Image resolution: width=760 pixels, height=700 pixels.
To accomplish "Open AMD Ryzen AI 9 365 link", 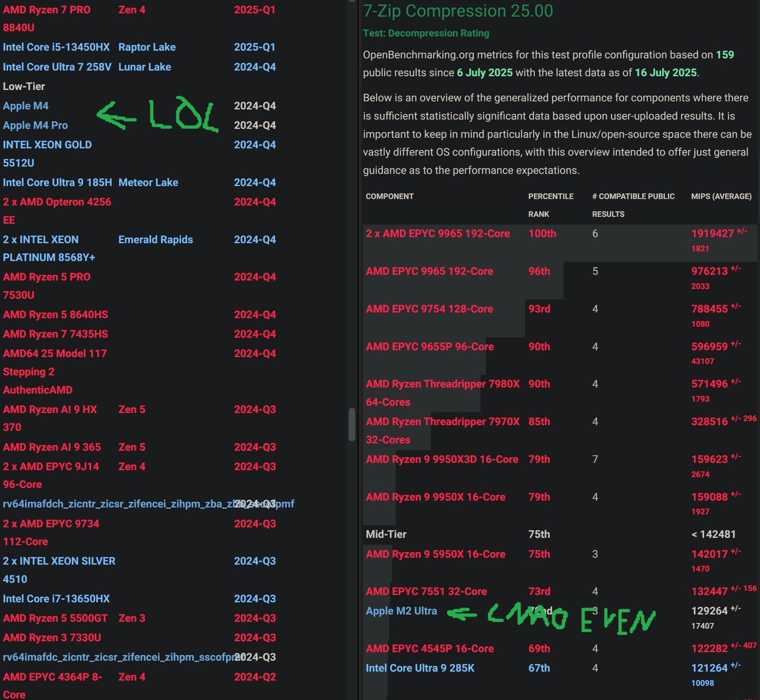I will 52,447.
